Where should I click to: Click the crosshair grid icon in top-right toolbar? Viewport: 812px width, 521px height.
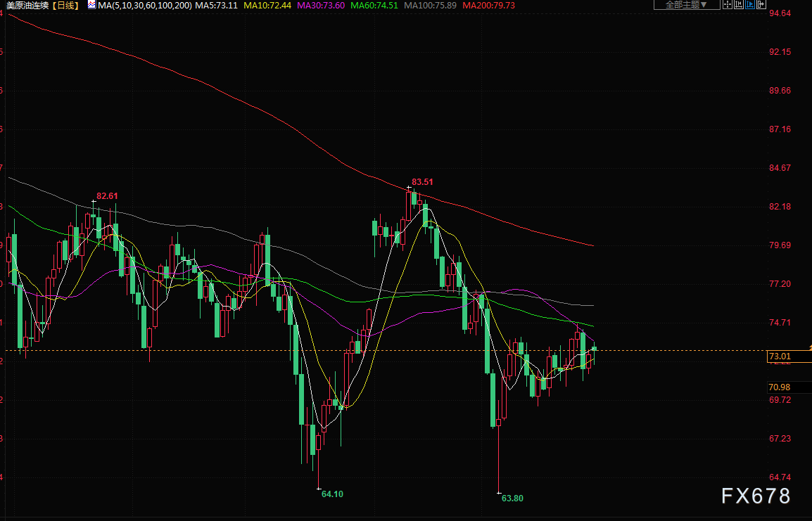click(x=729, y=4)
